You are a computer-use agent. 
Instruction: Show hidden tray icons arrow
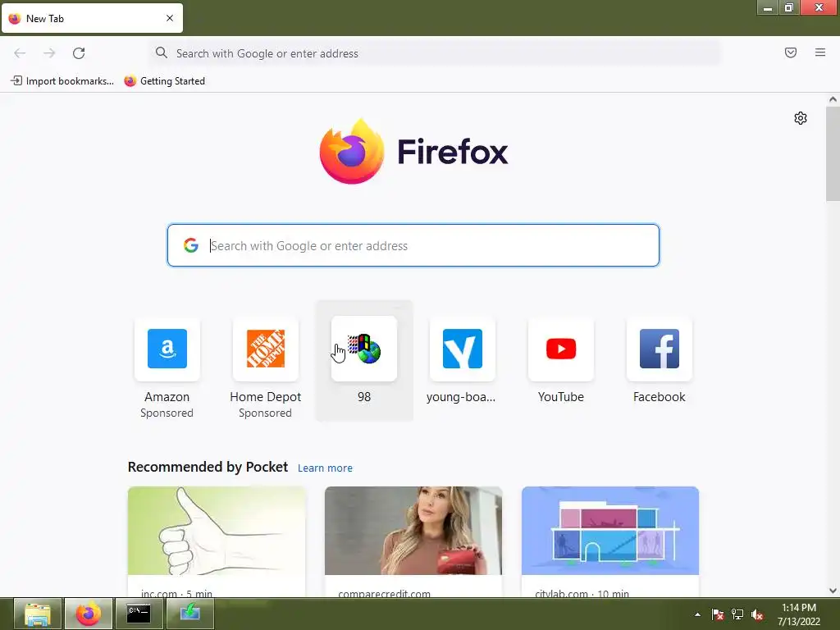(x=697, y=614)
